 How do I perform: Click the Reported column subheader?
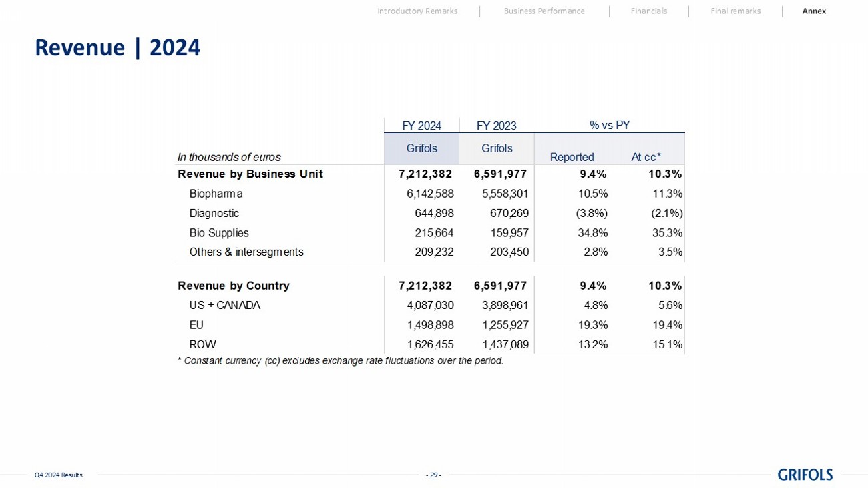[x=572, y=157]
